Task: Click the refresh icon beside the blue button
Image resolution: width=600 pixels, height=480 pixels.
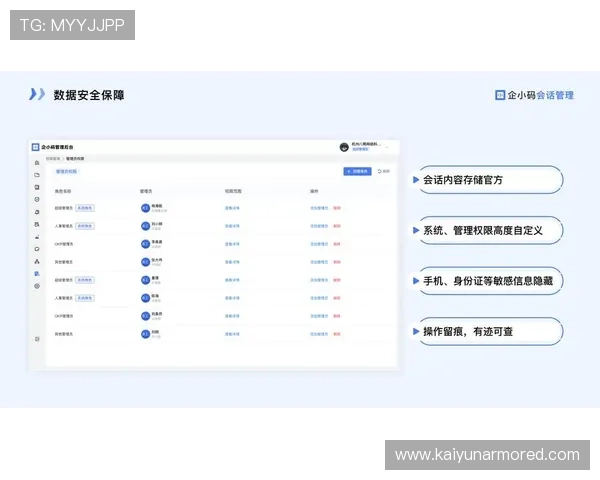Action: 380,171
